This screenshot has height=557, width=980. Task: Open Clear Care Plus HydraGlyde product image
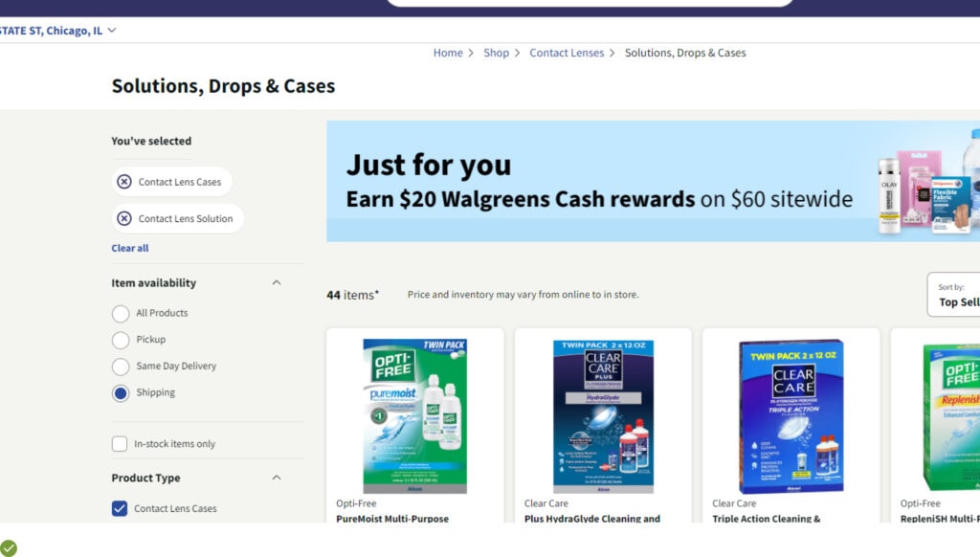pyautogui.click(x=603, y=415)
